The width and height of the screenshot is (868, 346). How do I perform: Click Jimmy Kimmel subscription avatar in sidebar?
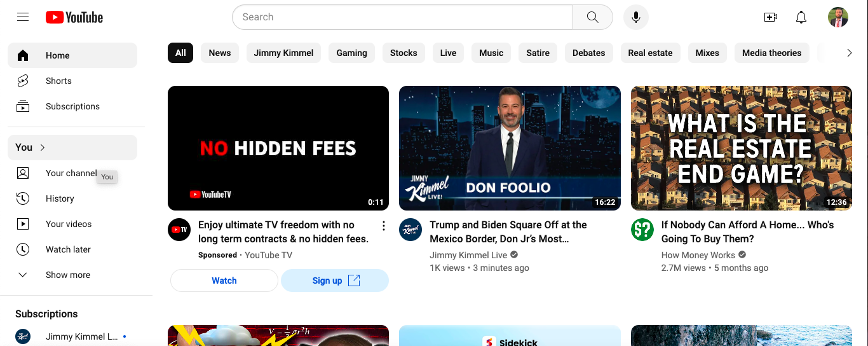tap(23, 336)
